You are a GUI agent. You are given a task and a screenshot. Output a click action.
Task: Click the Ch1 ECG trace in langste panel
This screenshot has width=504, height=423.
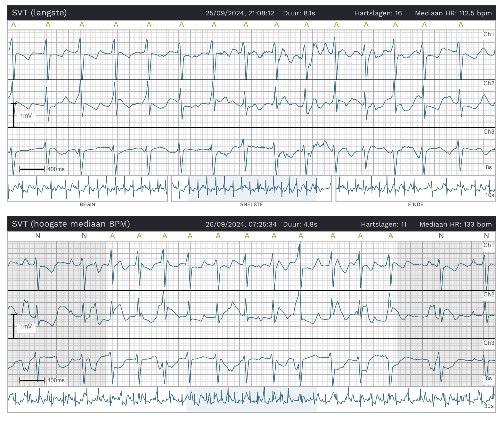pyautogui.click(x=252, y=55)
